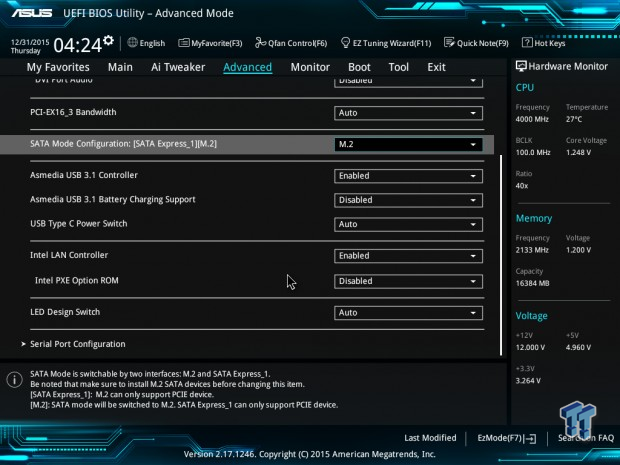The image size is (620, 465).
Task: Click BCLK value 100.0 MHz
Action: click(x=533, y=153)
